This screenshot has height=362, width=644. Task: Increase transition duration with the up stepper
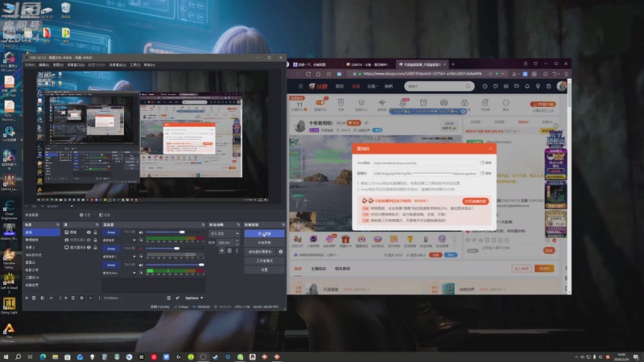pyautogui.click(x=237, y=241)
